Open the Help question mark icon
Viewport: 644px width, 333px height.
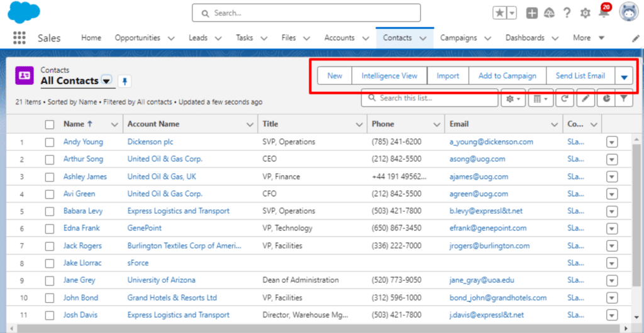(567, 13)
